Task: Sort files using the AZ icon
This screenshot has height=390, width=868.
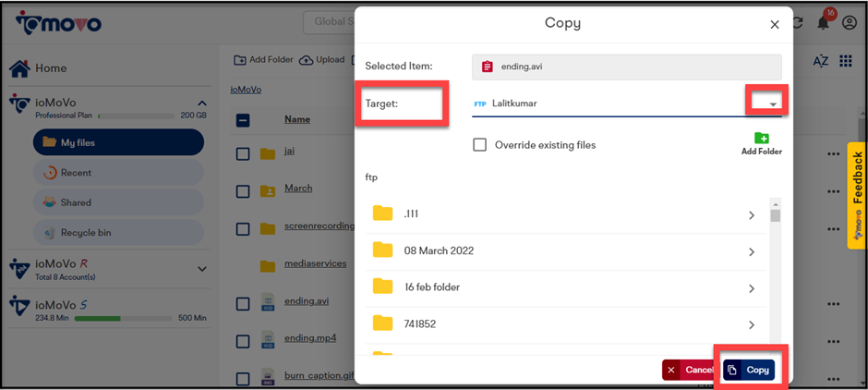Action: click(x=820, y=61)
